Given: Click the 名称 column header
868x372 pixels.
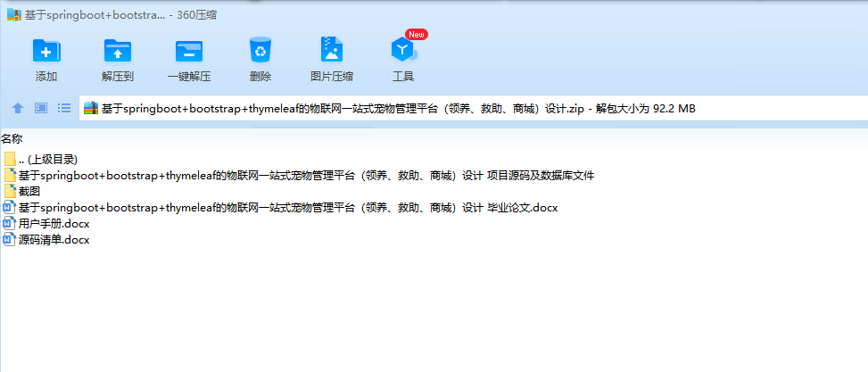Looking at the screenshot, I should [x=12, y=139].
